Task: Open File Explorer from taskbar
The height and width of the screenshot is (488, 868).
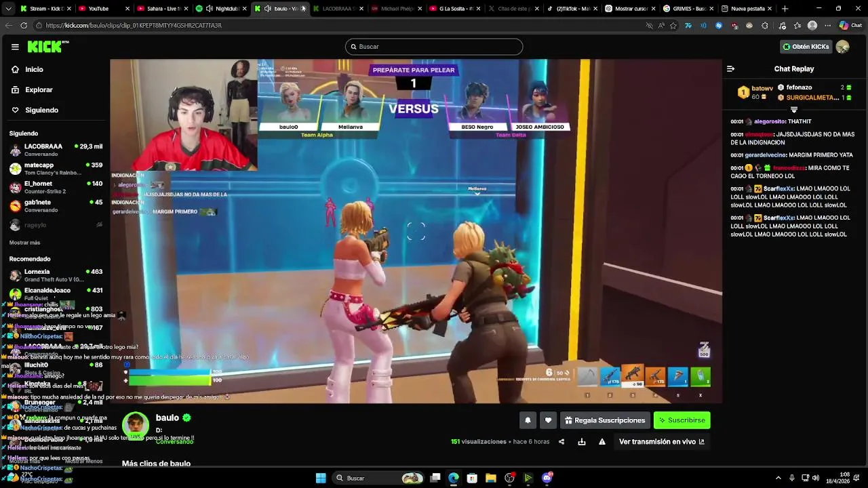Action: pyautogui.click(x=490, y=478)
